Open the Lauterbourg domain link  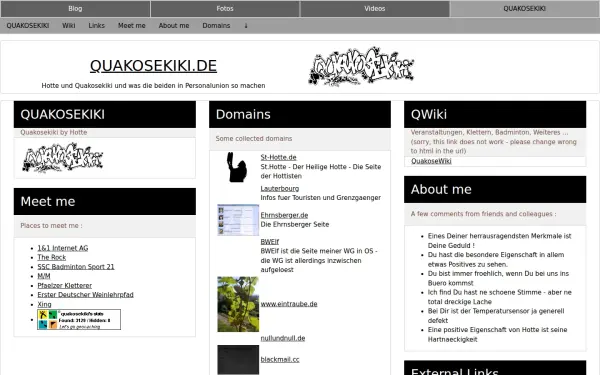(x=280, y=188)
